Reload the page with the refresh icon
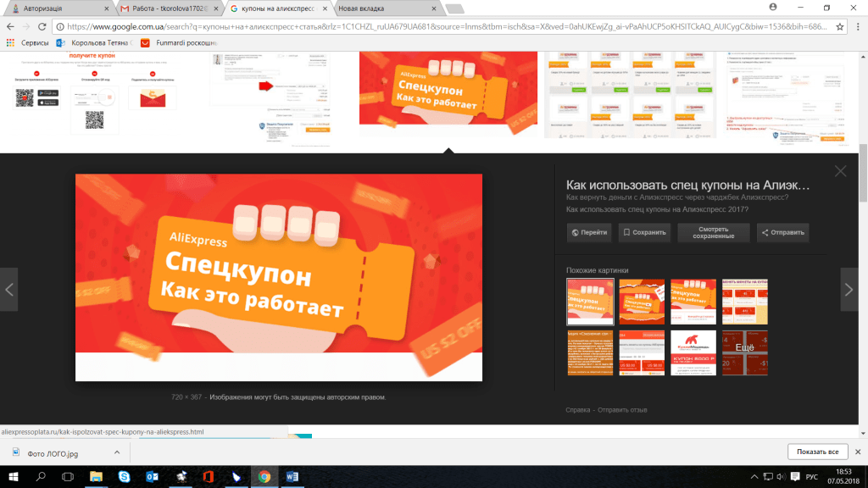The height and width of the screenshot is (488, 868). [42, 26]
